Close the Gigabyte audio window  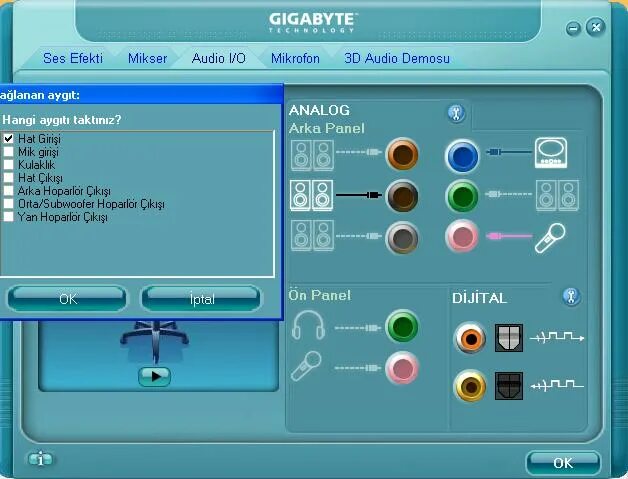[596, 27]
